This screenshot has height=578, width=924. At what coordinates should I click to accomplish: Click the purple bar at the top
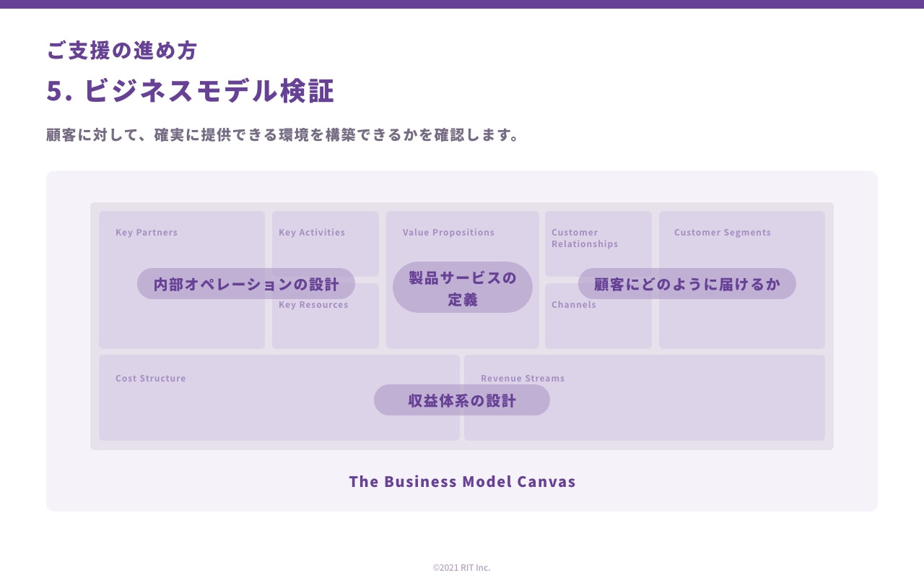click(462, 3)
